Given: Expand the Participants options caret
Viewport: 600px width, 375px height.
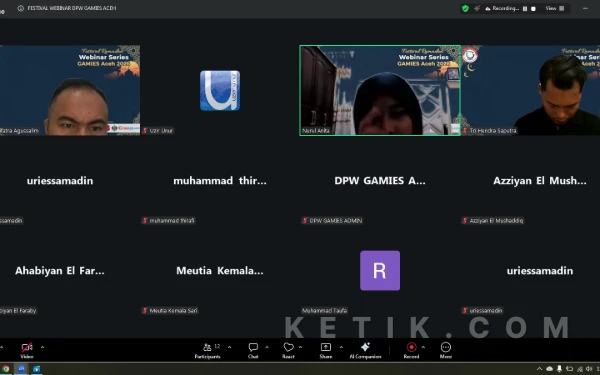Looking at the screenshot, I should (x=230, y=347).
